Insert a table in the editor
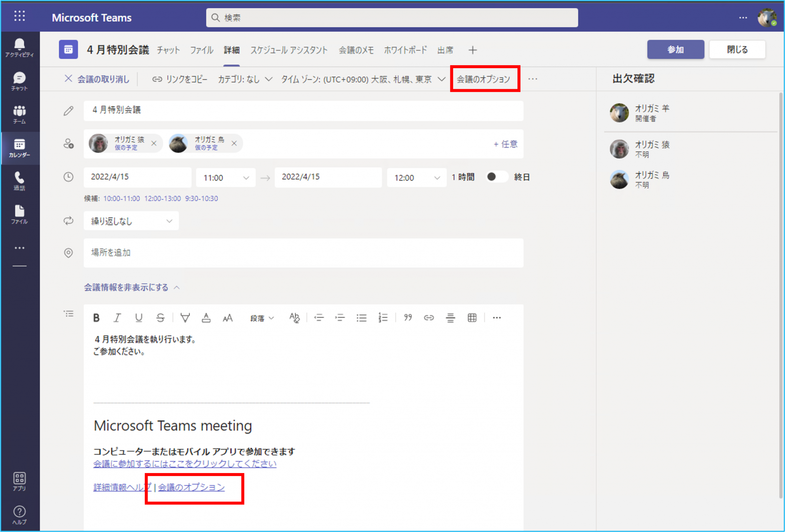785x532 pixels. click(x=472, y=318)
